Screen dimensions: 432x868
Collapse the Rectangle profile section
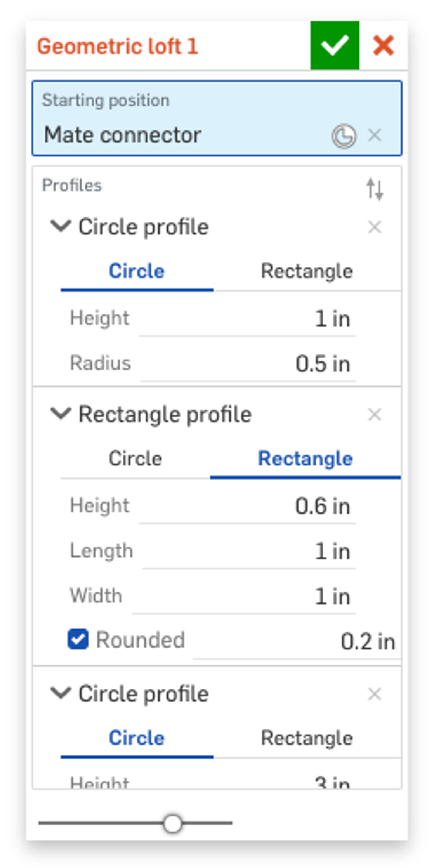point(60,413)
